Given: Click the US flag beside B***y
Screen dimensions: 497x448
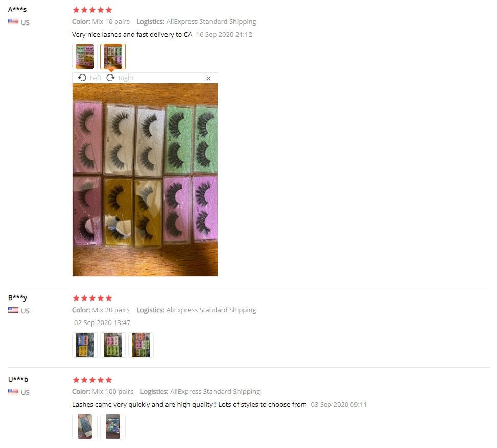Looking at the screenshot, I should (13, 310).
